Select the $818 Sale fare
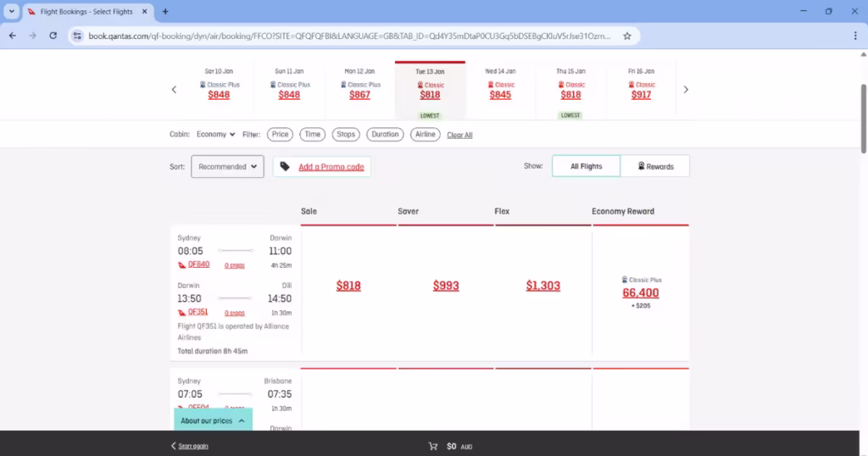 [x=348, y=286]
